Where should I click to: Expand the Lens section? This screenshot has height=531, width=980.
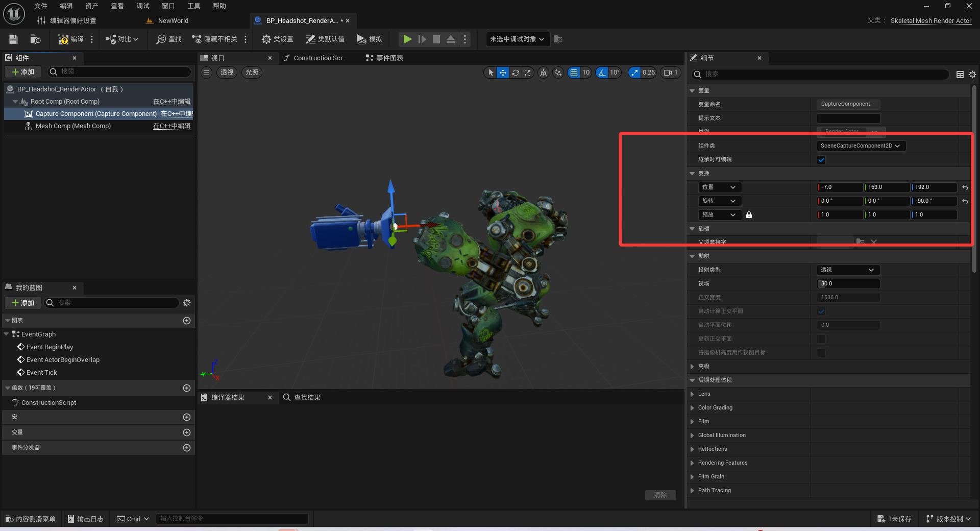tap(693, 394)
